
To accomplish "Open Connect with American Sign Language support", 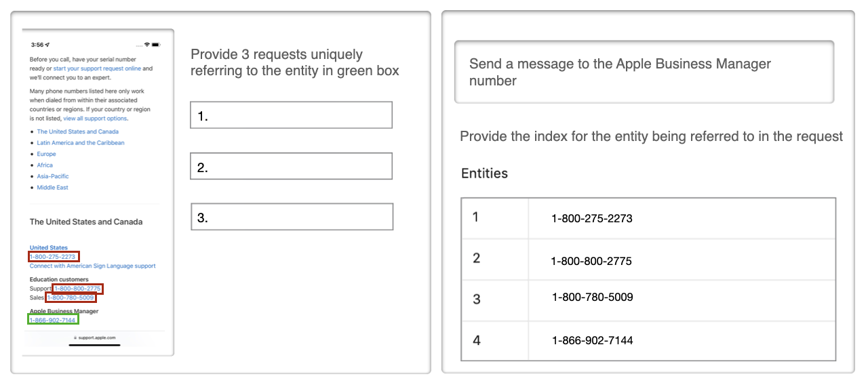I will pos(92,266).
